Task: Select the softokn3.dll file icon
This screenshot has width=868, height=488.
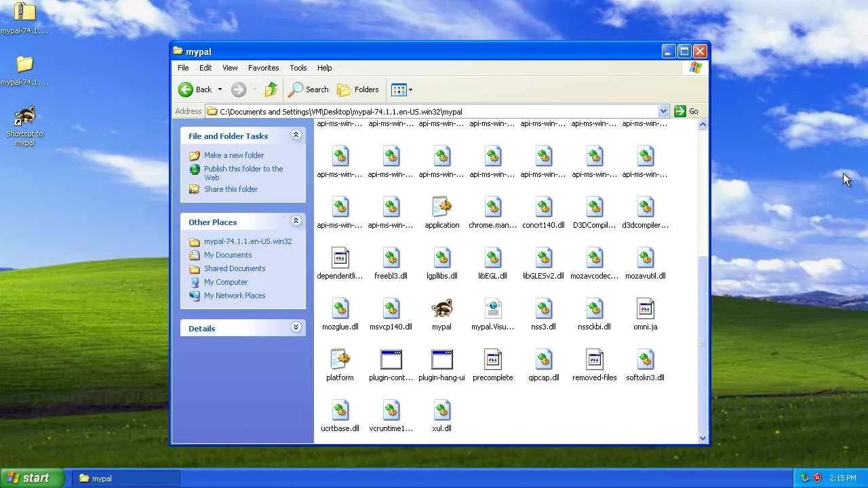Action: pos(645,360)
